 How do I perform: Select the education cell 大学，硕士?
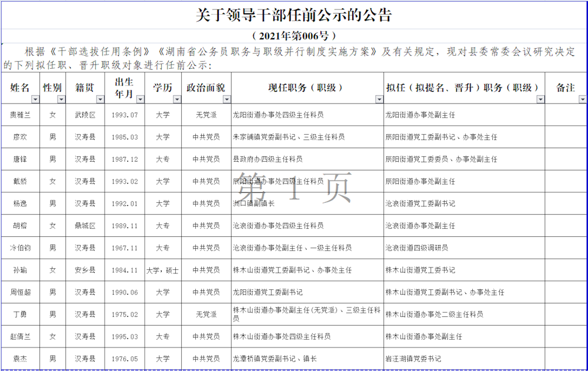point(163,270)
